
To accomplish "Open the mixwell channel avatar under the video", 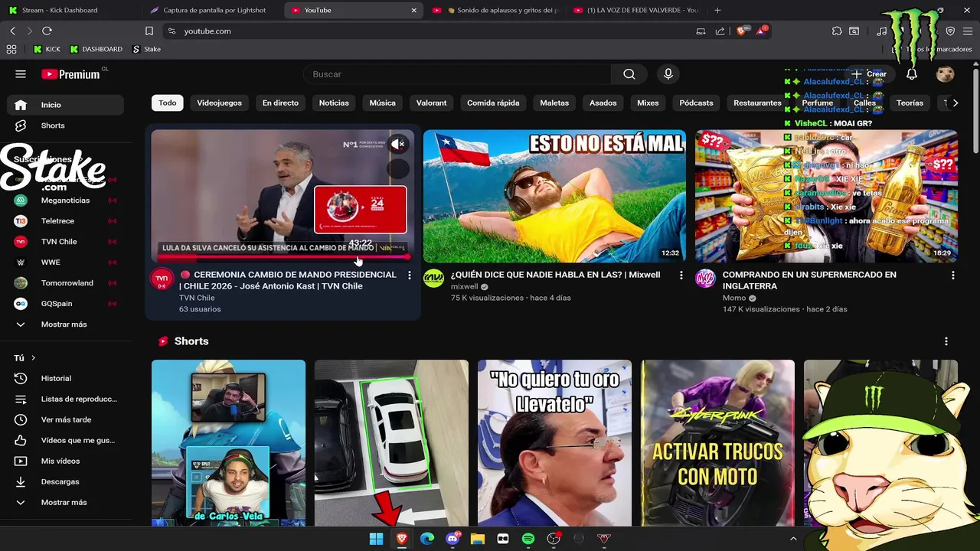I will 433,279.
